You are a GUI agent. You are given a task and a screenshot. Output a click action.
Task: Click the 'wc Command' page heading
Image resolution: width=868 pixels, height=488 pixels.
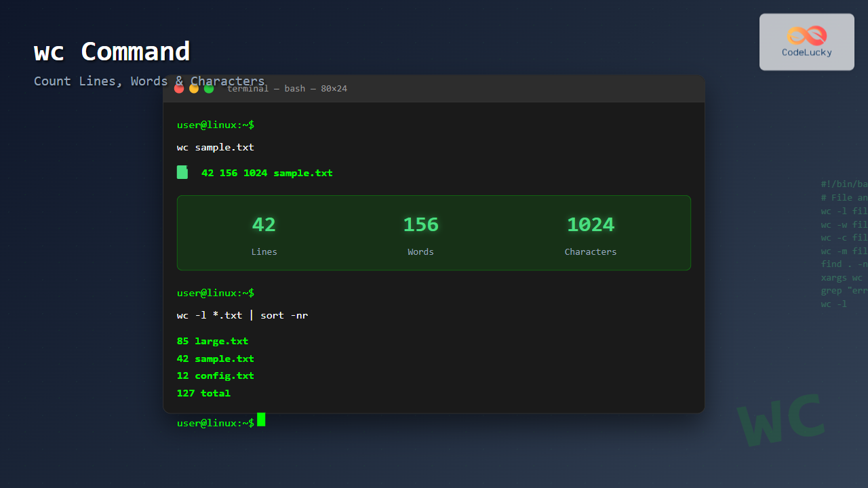point(112,52)
